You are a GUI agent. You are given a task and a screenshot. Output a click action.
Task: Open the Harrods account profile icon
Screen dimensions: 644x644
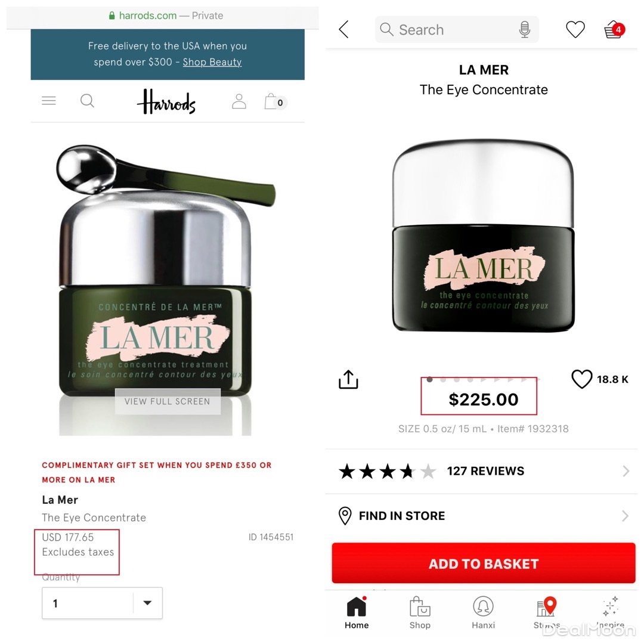click(239, 101)
